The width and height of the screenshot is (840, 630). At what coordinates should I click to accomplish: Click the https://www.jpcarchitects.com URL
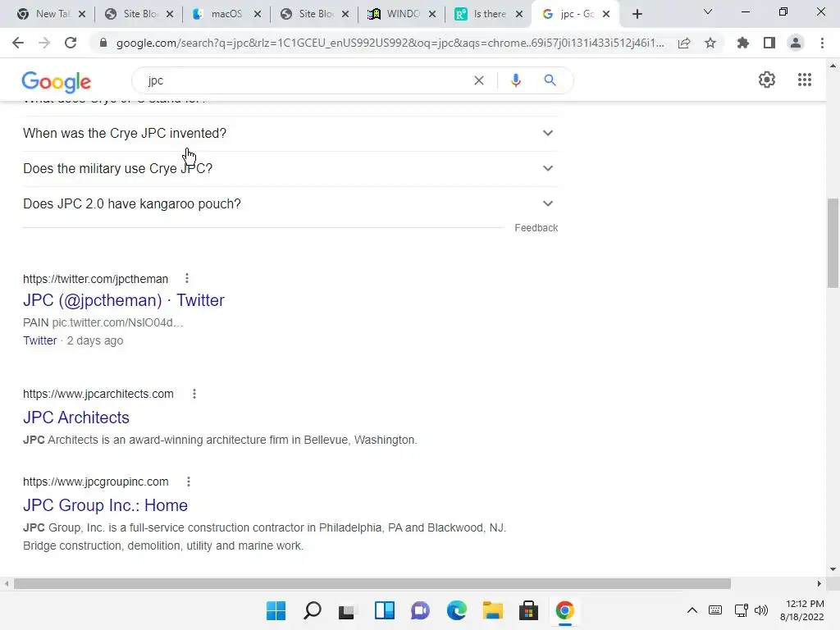click(x=98, y=395)
